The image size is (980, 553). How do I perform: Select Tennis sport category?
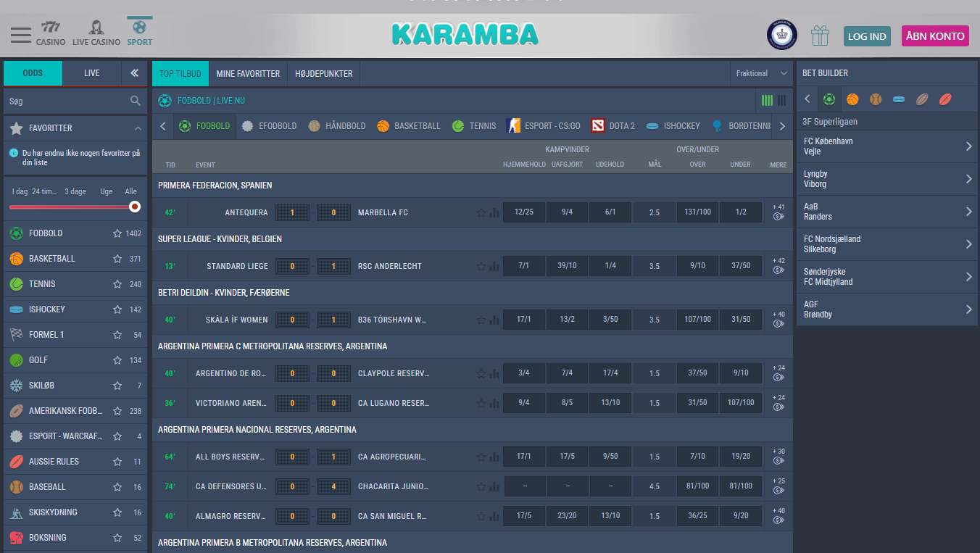point(474,126)
